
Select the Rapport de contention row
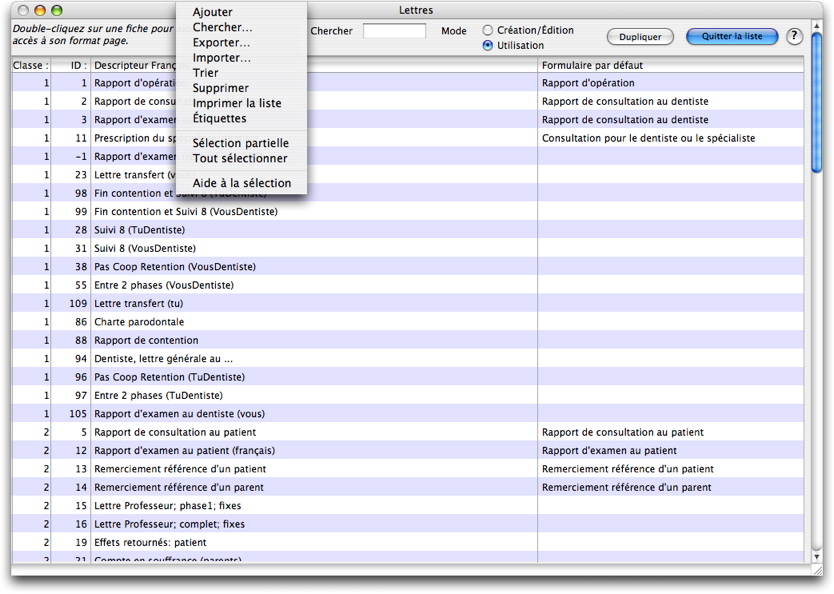407,340
